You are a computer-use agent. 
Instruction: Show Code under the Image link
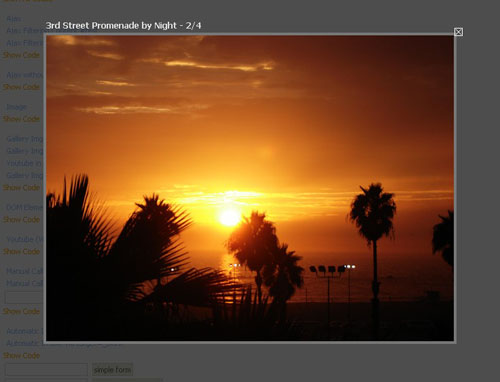tap(21, 119)
